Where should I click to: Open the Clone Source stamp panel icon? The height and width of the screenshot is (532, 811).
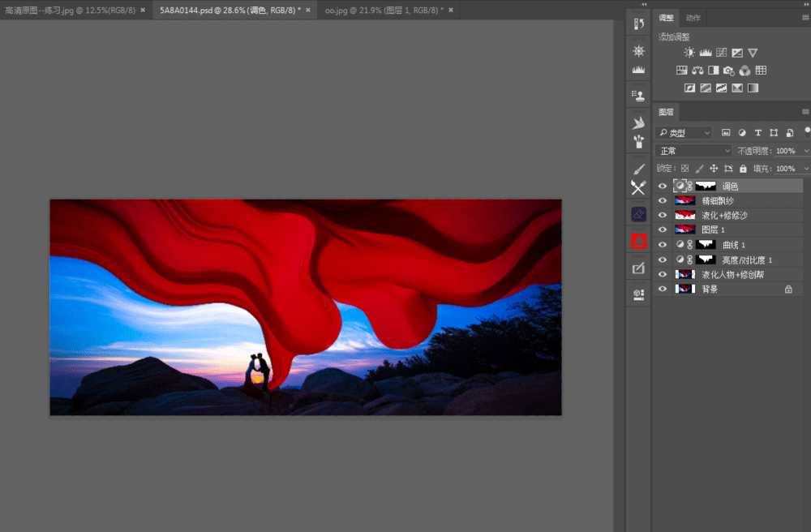click(638, 96)
